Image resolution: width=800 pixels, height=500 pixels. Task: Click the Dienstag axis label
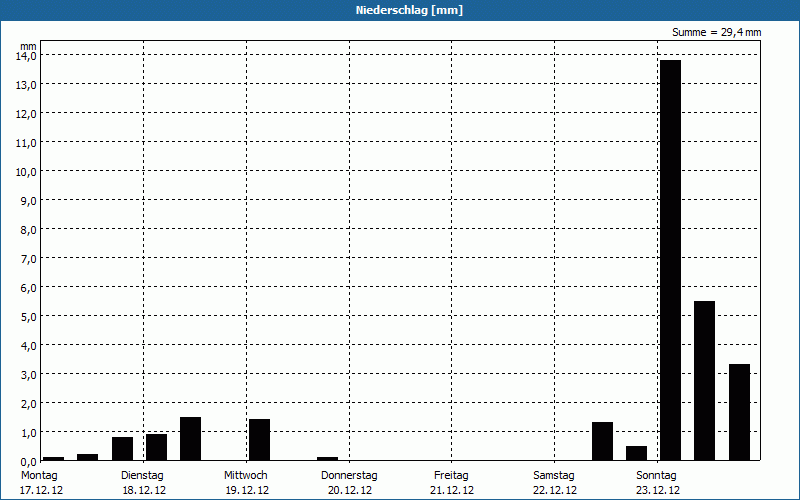point(142,475)
